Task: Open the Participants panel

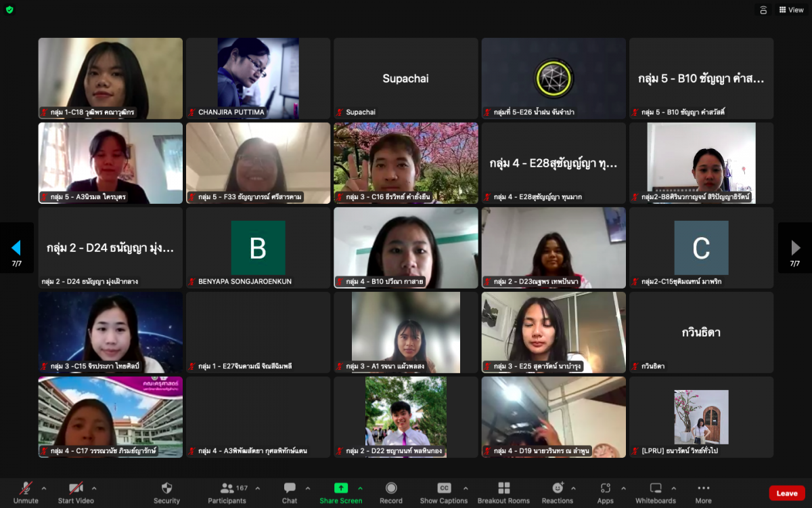Action: 226,488
